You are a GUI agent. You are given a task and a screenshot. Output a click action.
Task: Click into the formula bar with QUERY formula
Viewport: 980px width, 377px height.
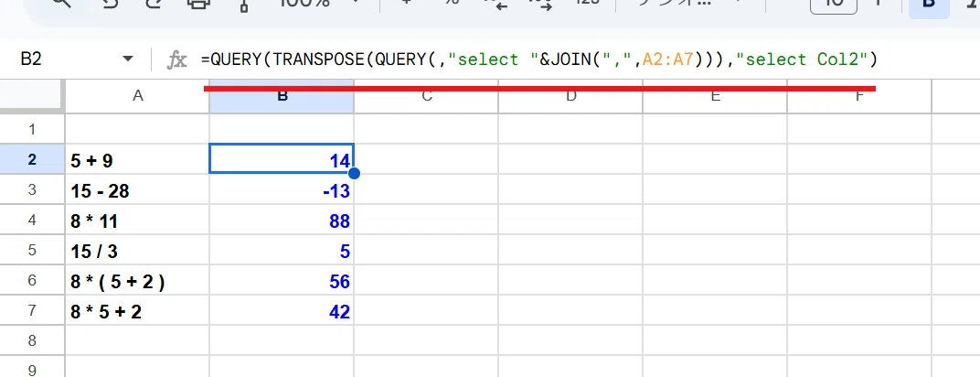[539, 59]
